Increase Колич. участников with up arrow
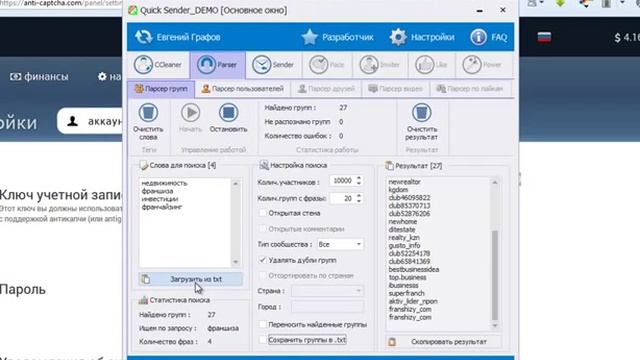The image size is (640, 360). click(359, 178)
